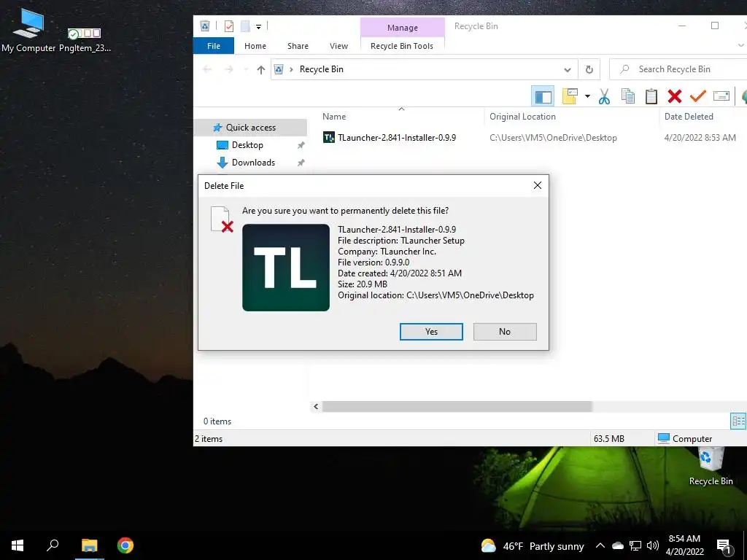Click the address bar Recycle Bin icon

point(279,69)
